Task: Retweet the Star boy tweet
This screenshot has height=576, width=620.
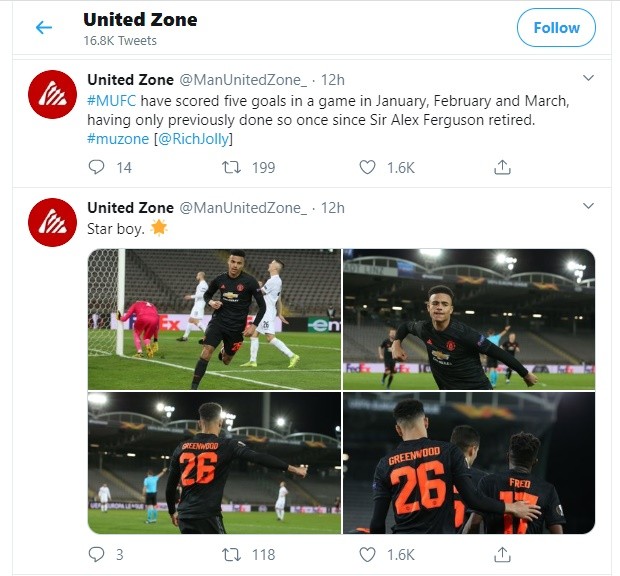Action: [x=231, y=552]
